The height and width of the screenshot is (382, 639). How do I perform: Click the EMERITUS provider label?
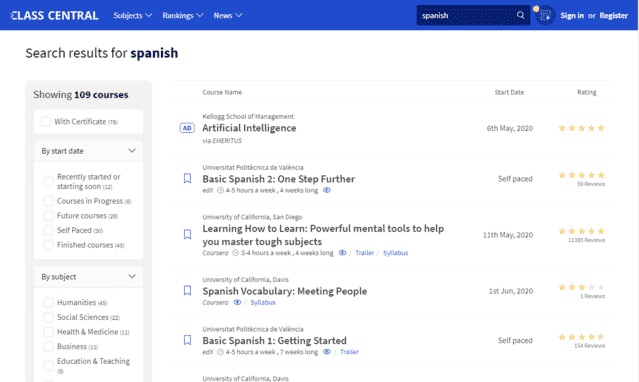point(227,141)
